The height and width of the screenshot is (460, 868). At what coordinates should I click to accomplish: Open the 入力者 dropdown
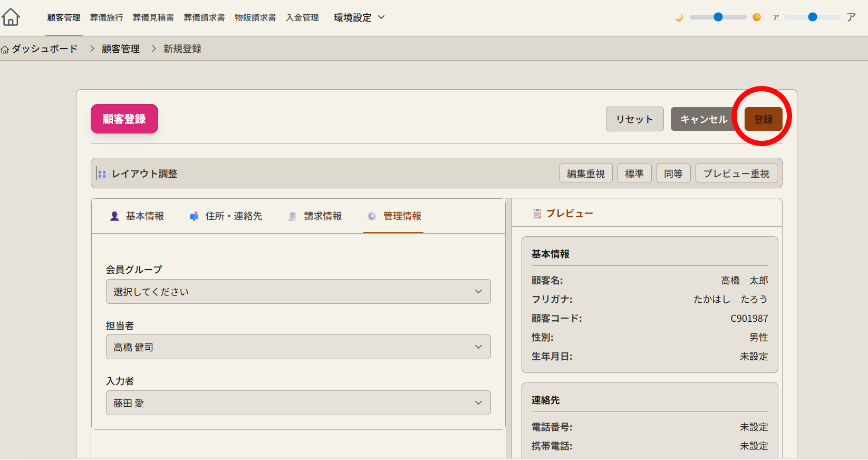coord(298,403)
